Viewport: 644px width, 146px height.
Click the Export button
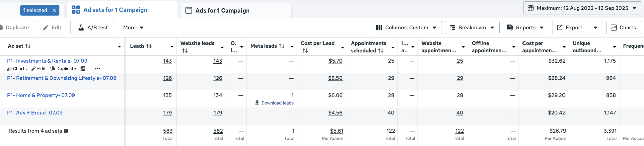pyautogui.click(x=570, y=27)
